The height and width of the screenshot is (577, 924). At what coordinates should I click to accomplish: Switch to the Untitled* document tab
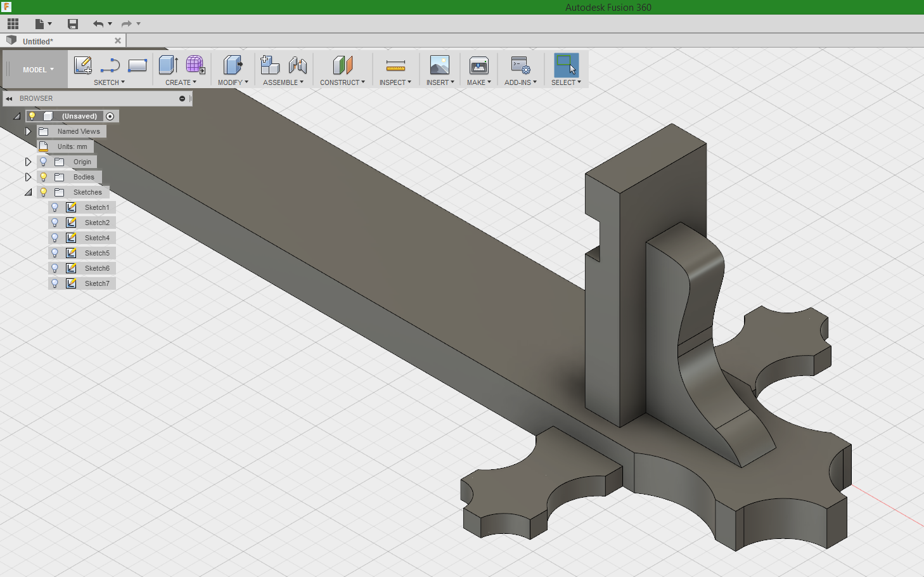click(38, 41)
